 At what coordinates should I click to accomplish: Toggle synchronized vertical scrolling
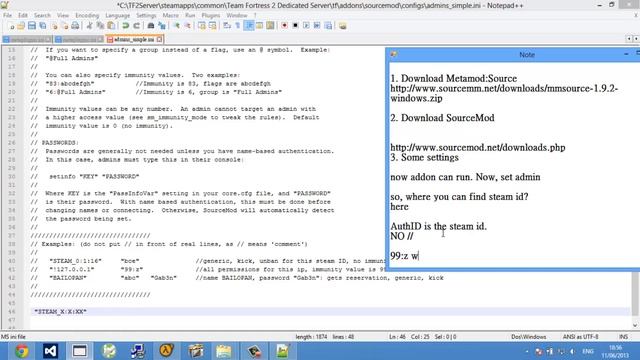point(202,26)
